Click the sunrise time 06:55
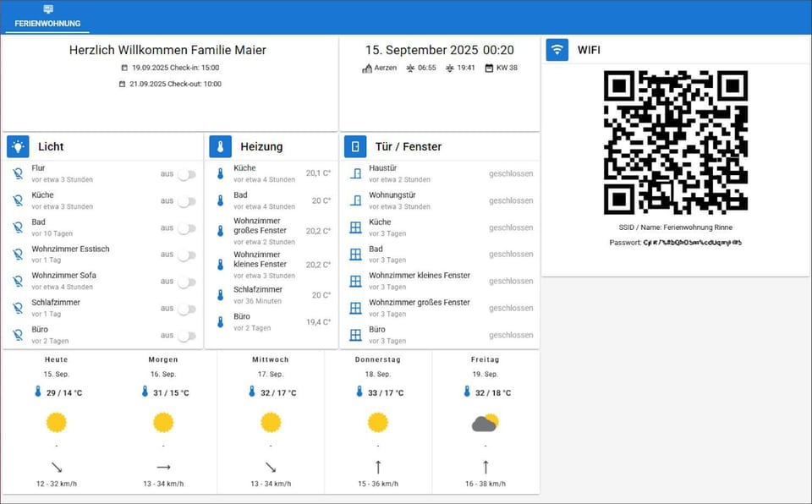 click(427, 68)
